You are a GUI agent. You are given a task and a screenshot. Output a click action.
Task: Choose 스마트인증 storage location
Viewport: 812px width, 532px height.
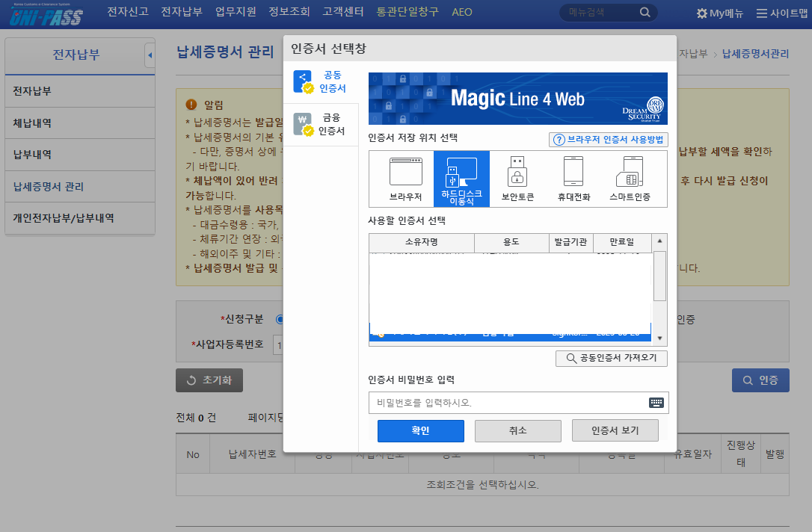pyautogui.click(x=630, y=179)
